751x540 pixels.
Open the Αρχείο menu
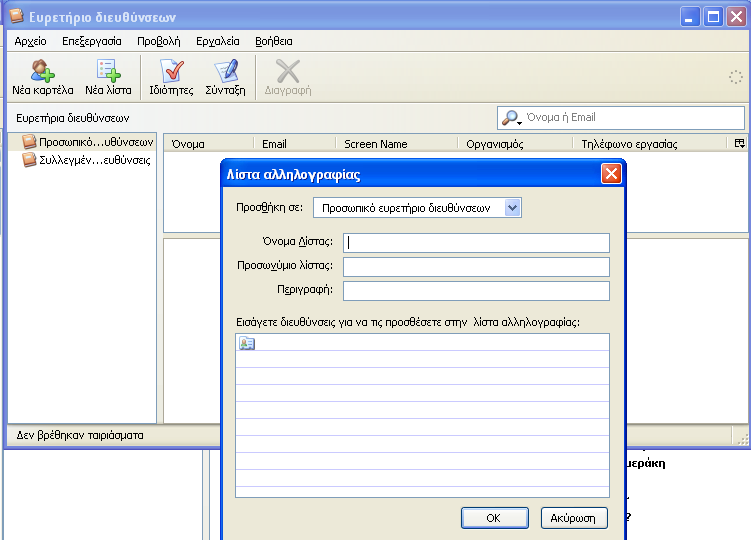click(x=30, y=41)
